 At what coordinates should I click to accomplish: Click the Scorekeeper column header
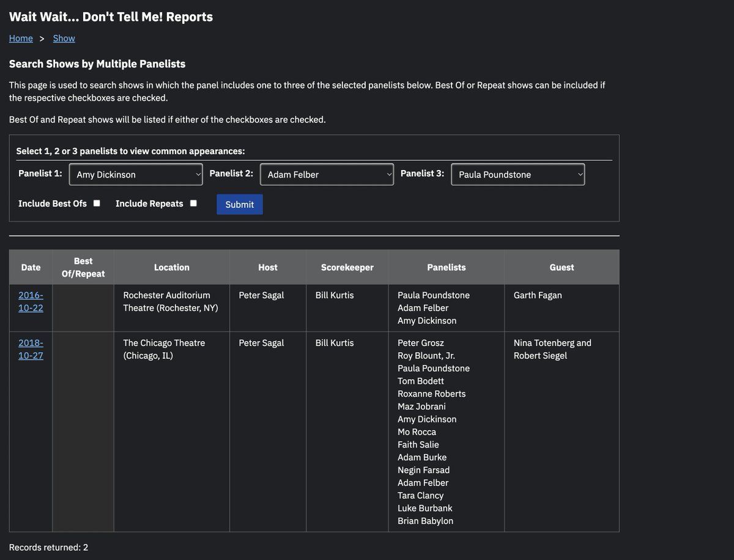pyautogui.click(x=347, y=267)
